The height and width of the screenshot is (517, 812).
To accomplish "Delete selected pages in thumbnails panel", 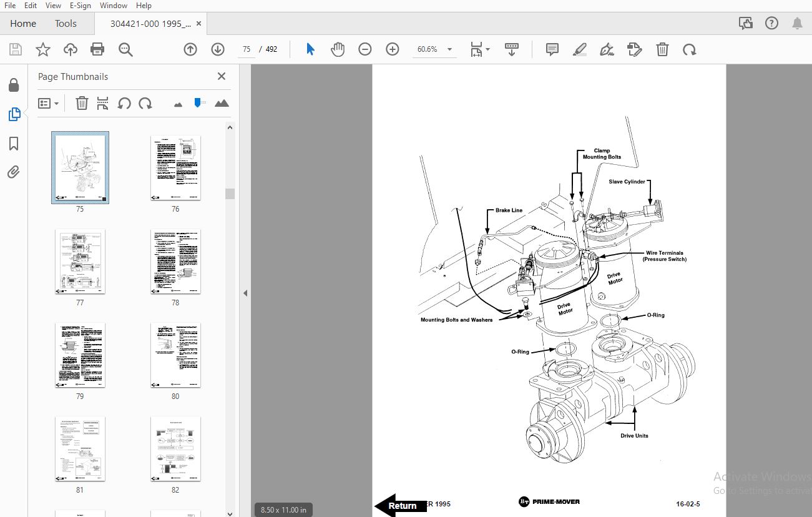I will tap(82, 103).
